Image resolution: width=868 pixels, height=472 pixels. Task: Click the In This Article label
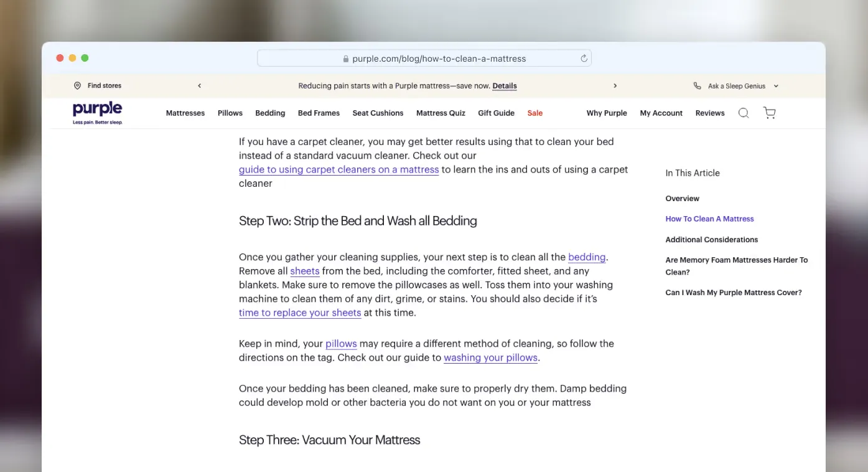(693, 173)
